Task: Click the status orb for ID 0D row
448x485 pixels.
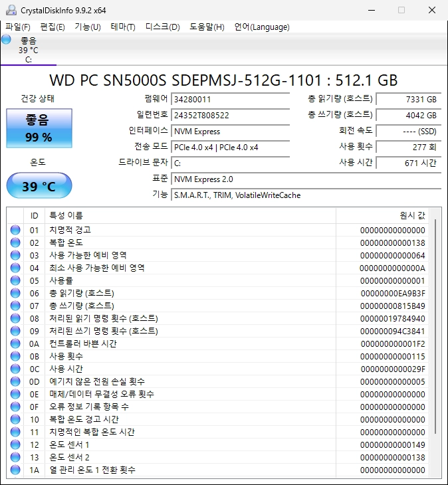Action: 15,382
